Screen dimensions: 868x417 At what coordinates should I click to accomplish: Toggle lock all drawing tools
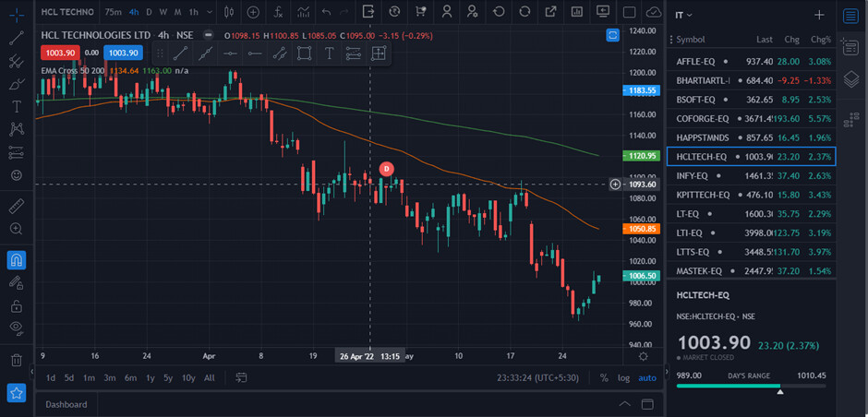[17, 306]
